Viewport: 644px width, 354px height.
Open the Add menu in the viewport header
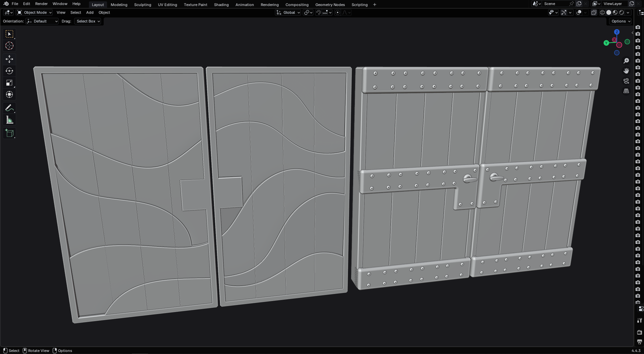[x=90, y=13]
